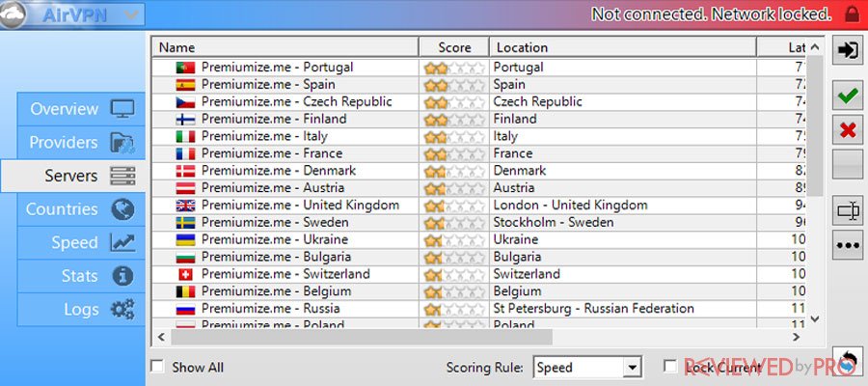The height and width of the screenshot is (386, 868).
Task: Click the Switzerland flag icon
Action: point(185,274)
